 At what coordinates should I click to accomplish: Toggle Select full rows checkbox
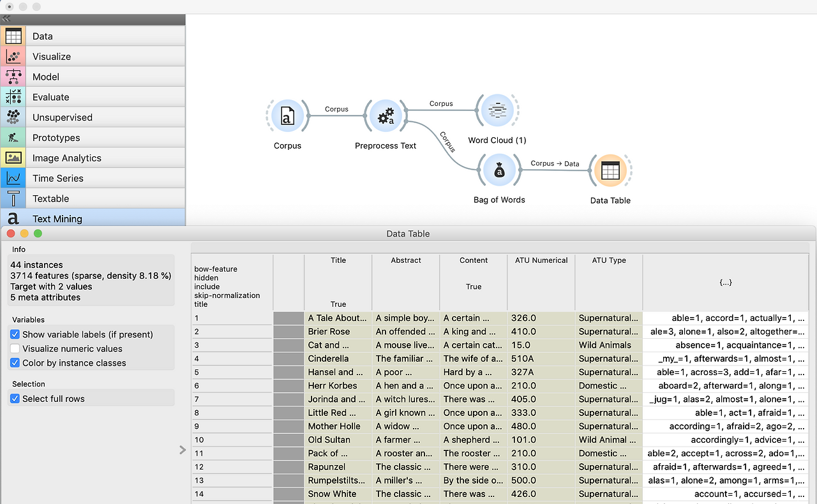15,399
